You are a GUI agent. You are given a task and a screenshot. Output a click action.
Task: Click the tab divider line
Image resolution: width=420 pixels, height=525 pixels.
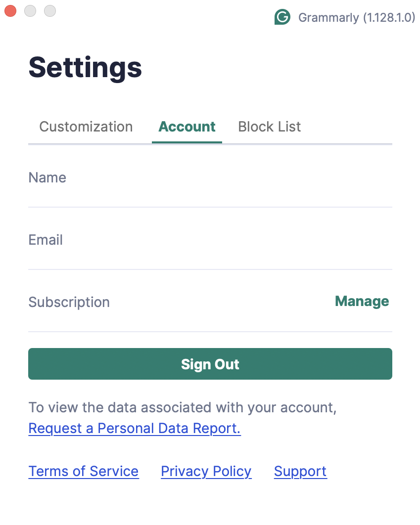click(x=210, y=143)
